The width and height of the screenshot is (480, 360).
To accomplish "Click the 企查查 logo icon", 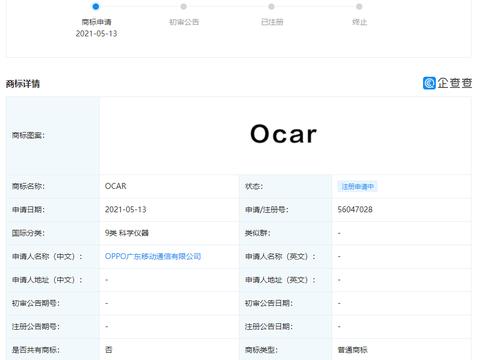I will (429, 83).
